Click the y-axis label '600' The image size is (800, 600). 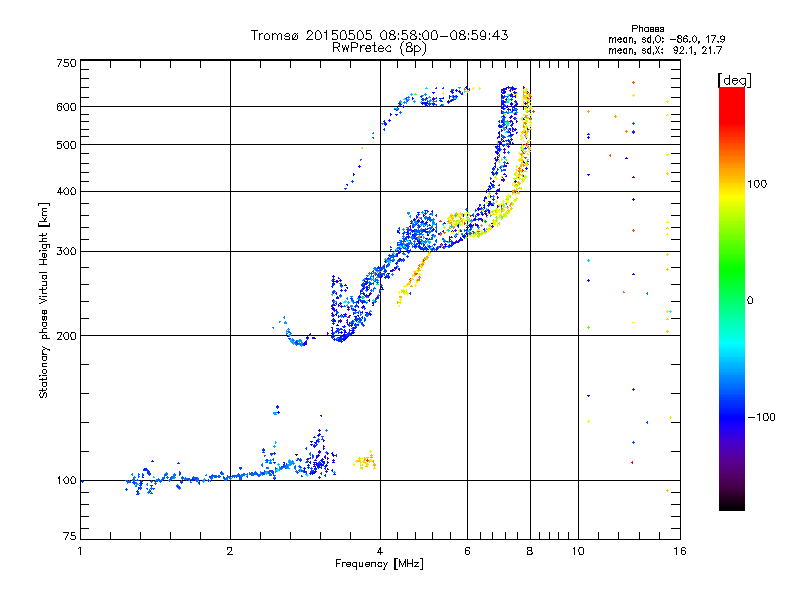pos(66,107)
